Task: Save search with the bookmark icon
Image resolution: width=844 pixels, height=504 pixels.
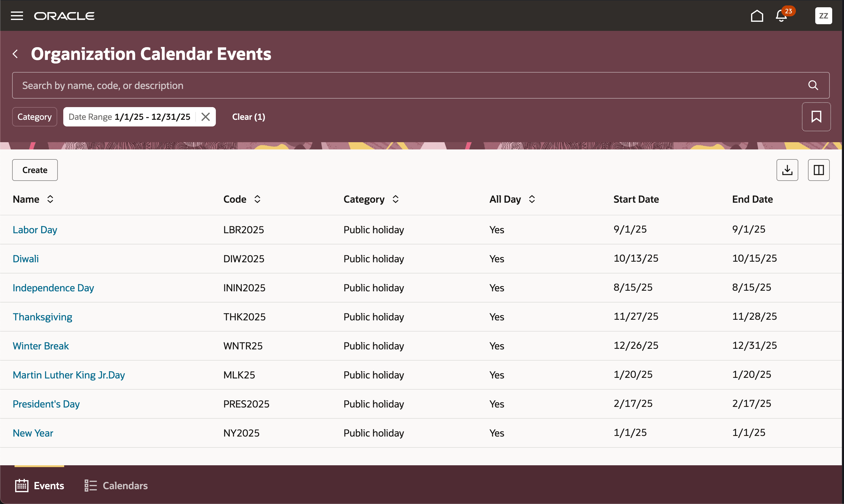Action: click(816, 116)
